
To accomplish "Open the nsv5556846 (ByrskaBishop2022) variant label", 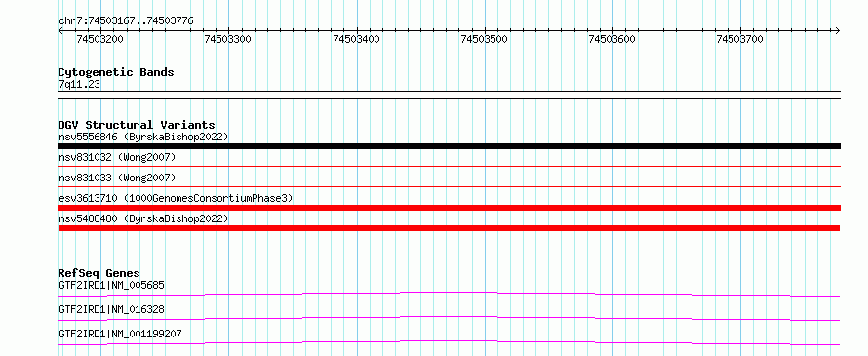I will [x=143, y=137].
